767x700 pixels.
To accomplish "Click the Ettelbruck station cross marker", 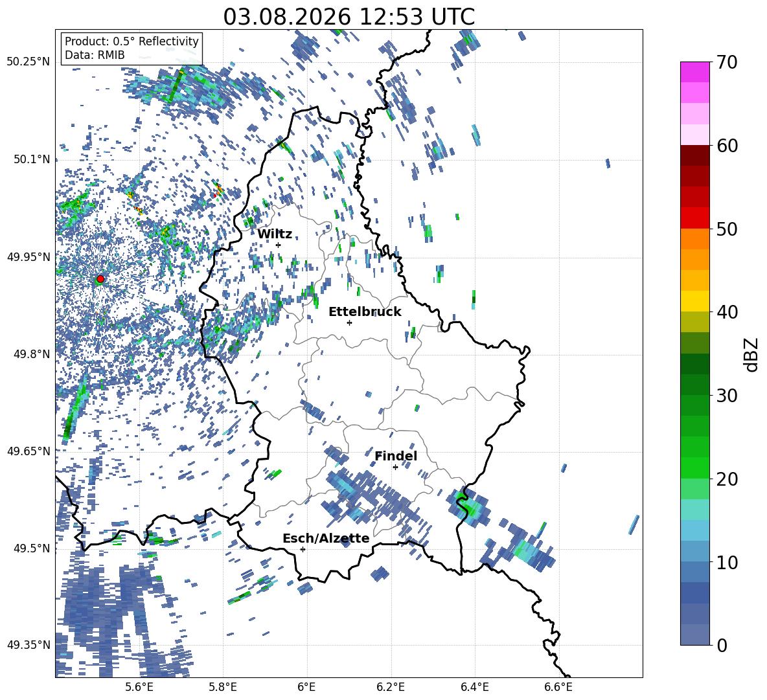I will pyautogui.click(x=349, y=322).
